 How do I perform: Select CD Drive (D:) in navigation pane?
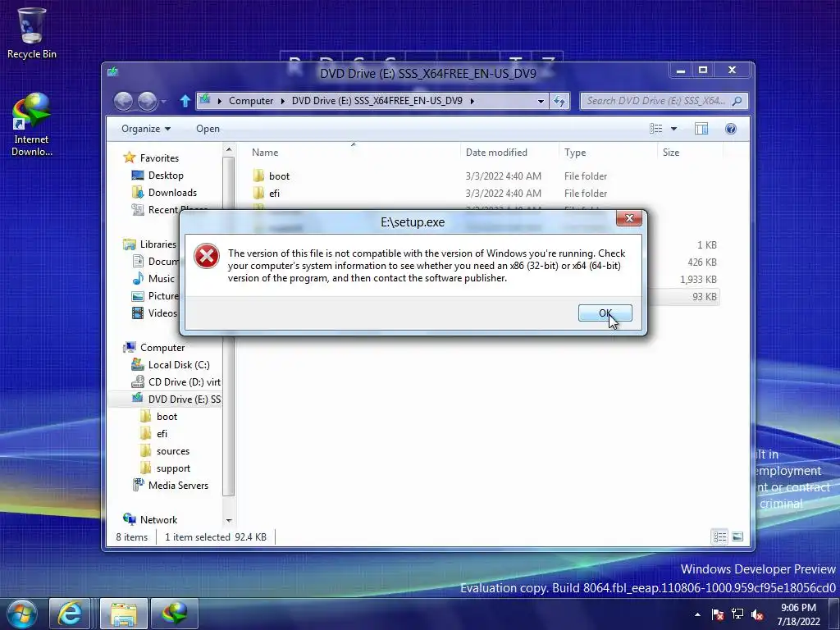pyautogui.click(x=184, y=382)
